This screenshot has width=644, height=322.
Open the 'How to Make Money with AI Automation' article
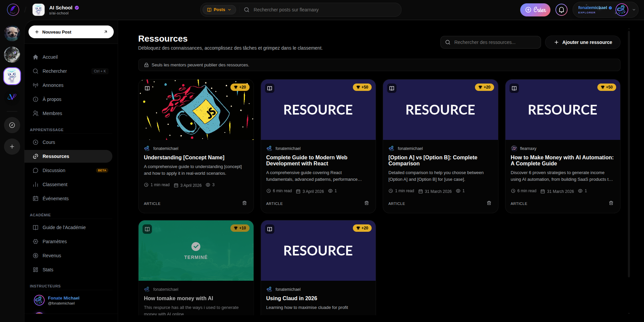[x=562, y=160]
